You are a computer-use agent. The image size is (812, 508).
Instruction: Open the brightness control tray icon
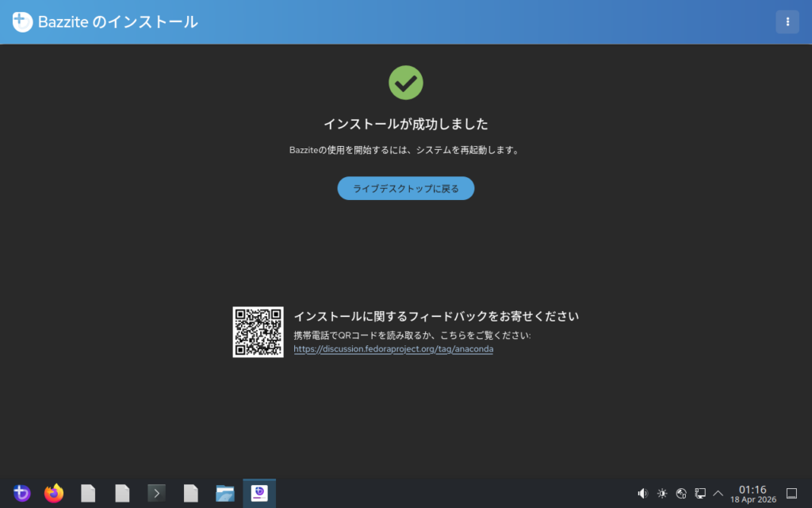[x=662, y=494]
